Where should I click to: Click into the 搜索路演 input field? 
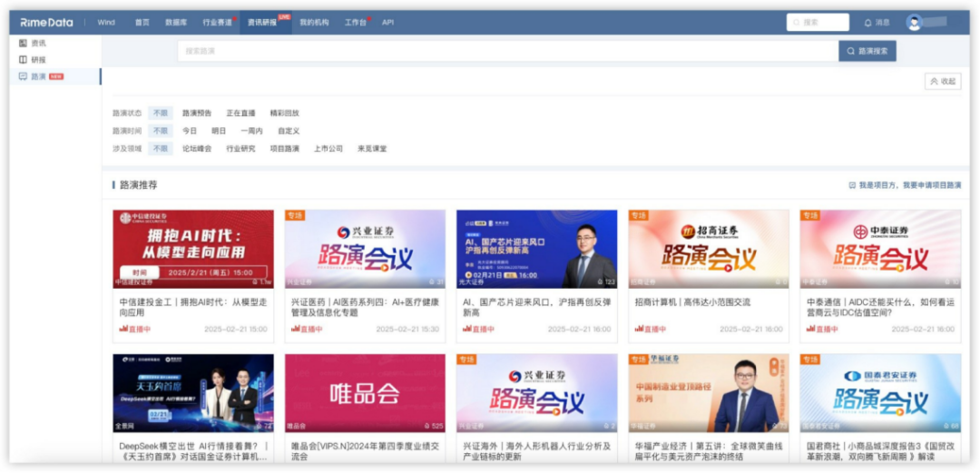pos(507,52)
